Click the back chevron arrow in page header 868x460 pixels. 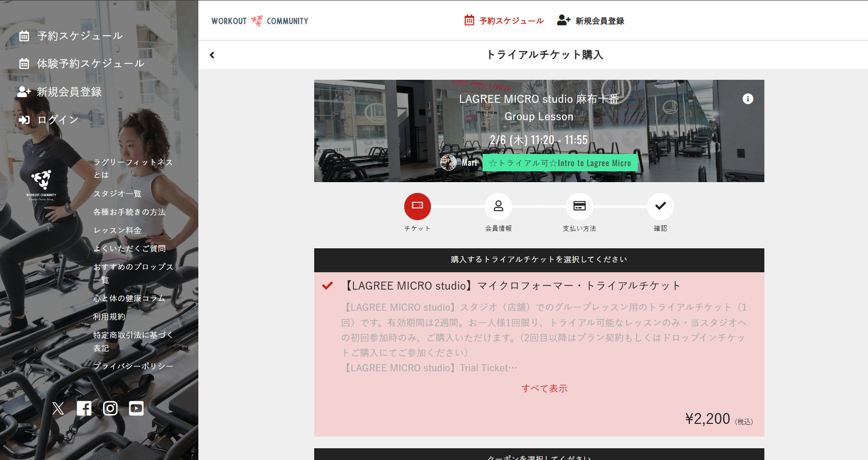[x=212, y=55]
